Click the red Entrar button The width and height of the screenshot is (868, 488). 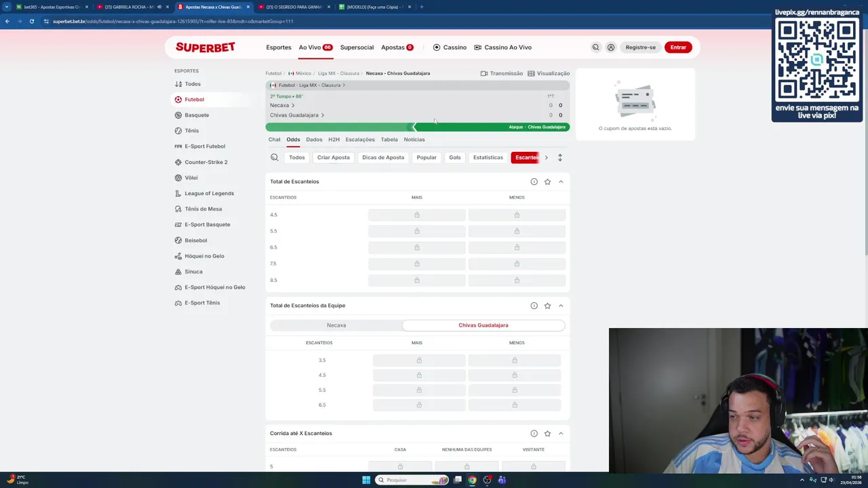pos(678,47)
